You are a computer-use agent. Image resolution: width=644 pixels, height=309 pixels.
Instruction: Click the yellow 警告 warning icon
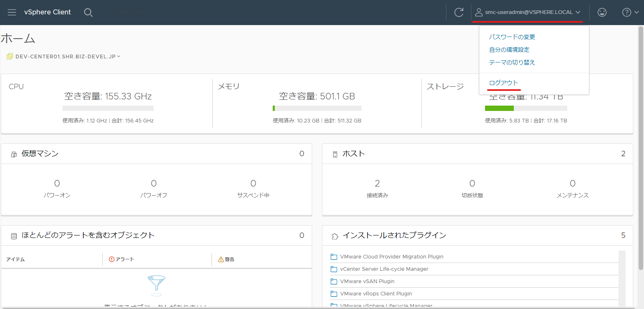(x=221, y=259)
